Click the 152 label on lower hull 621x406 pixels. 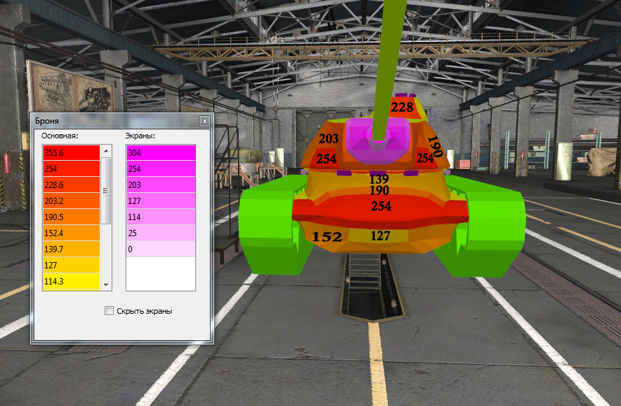(x=328, y=236)
